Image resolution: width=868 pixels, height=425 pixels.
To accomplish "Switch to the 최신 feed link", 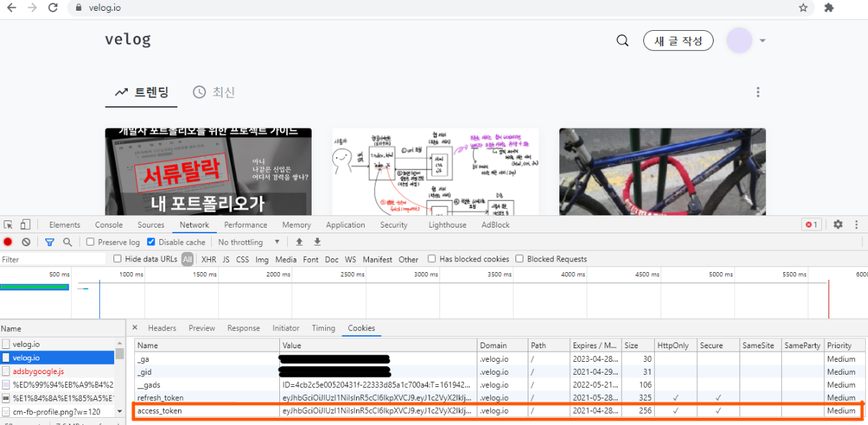I will tap(214, 92).
